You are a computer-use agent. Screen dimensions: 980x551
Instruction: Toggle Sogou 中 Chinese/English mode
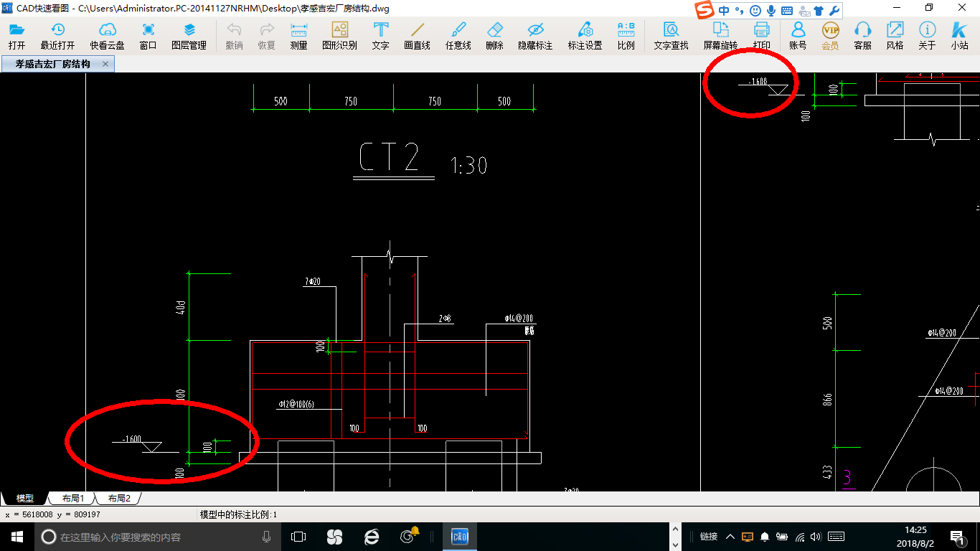click(x=723, y=11)
